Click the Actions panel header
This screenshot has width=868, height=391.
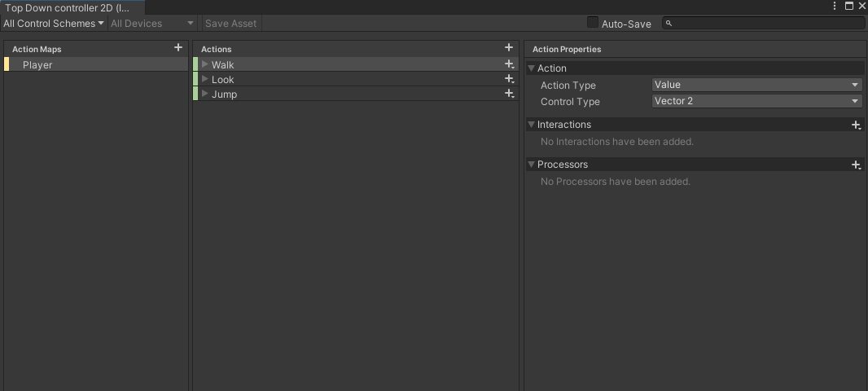click(216, 50)
